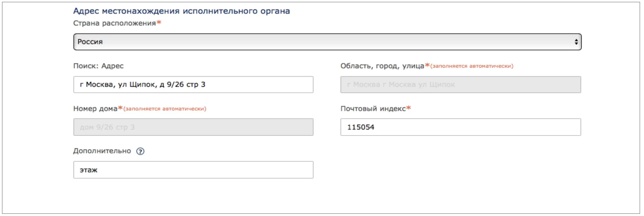The height and width of the screenshot is (216, 644).
Task: Click the Поиск: Адрес label text
Action: [98, 66]
